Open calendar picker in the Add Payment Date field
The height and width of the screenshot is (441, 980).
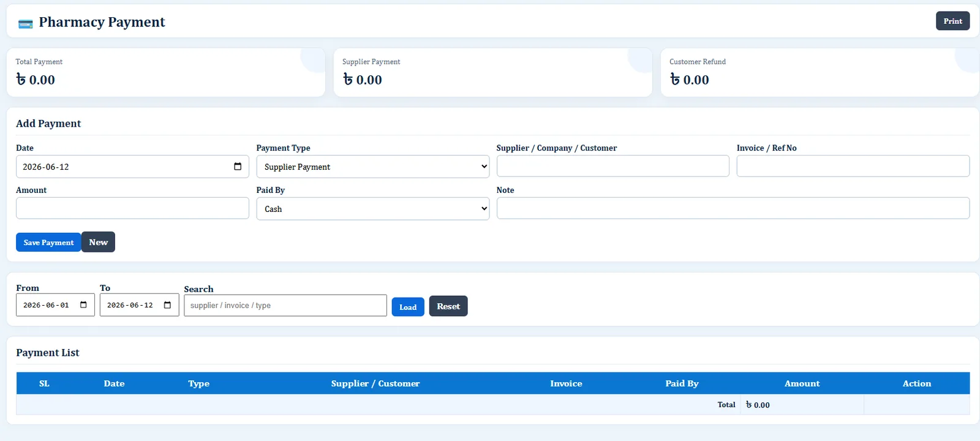[238, 167]
